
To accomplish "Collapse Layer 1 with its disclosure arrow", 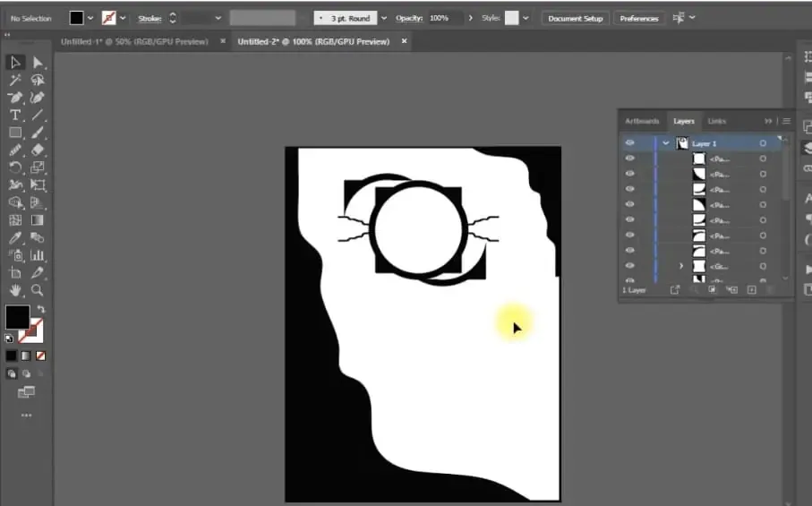I will (x=665, y=143).
